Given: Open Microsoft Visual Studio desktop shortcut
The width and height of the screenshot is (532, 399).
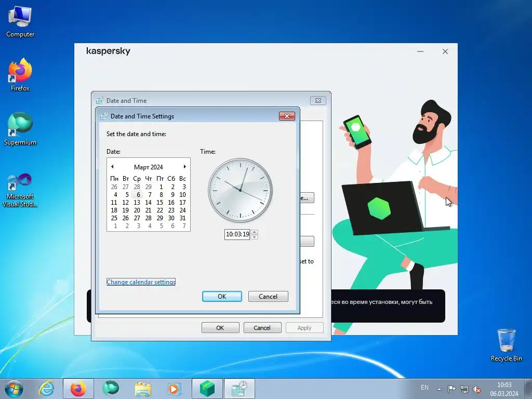Looking at the screenshot, I should point(20,190).
